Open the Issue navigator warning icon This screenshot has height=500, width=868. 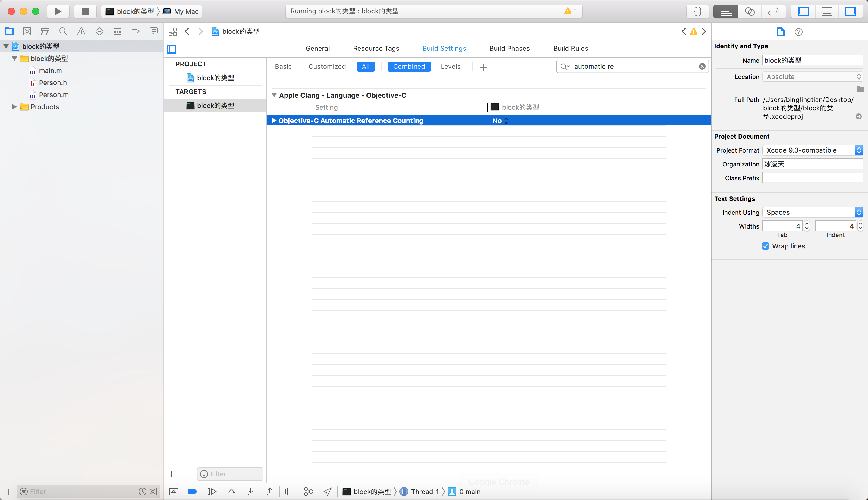[x=81, y=32]
